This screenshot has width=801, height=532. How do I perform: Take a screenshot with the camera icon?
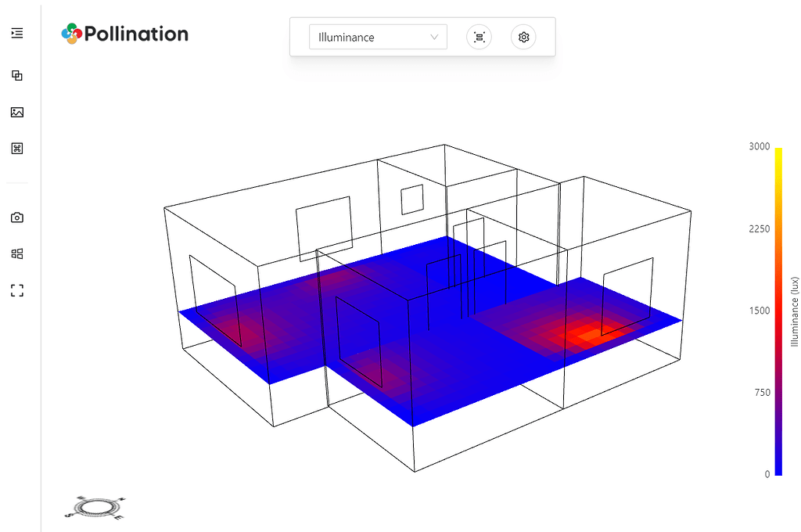[x=17, y=217]
